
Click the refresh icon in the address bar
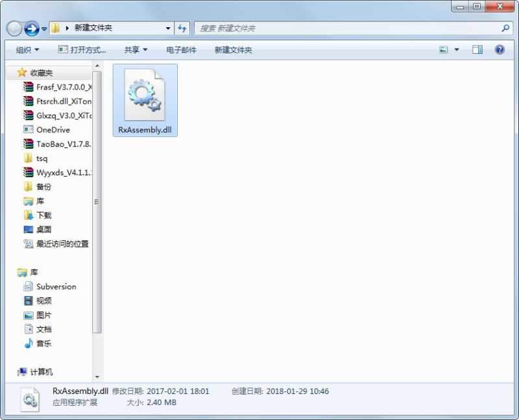tap(182, 28)
